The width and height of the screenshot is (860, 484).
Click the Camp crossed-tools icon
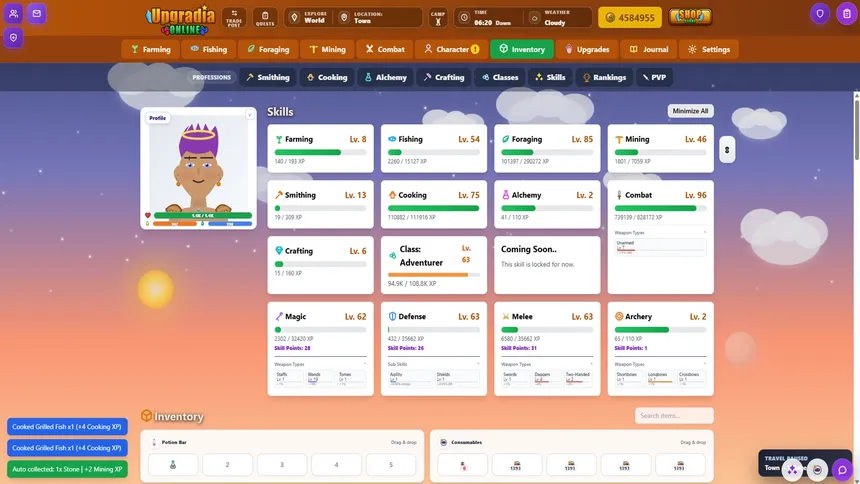point(438,18)
